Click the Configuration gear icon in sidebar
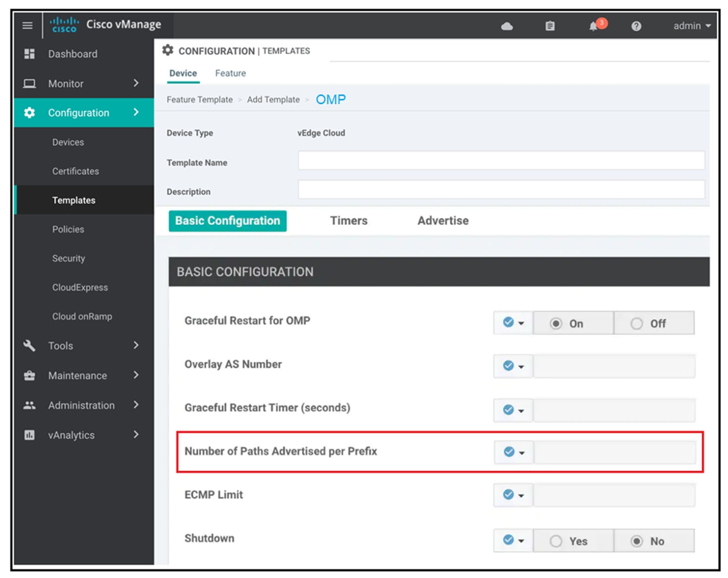728x578 pixels. click(30, 113)
